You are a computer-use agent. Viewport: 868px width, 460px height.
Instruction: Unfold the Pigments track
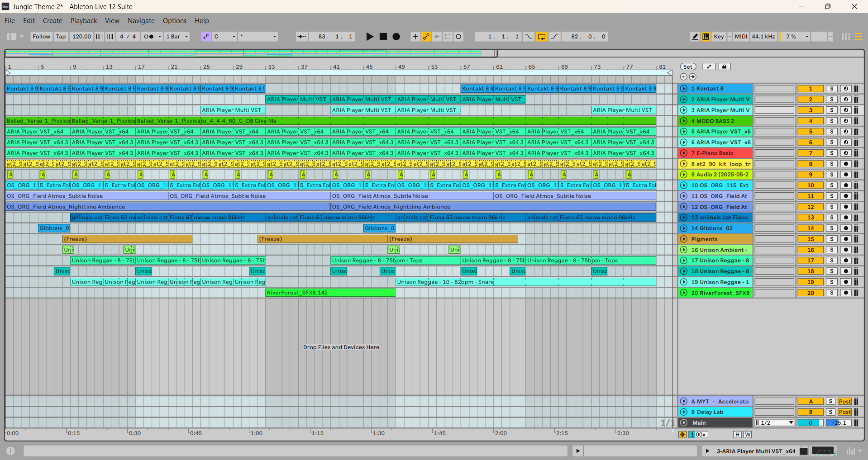tap(684, 239)
